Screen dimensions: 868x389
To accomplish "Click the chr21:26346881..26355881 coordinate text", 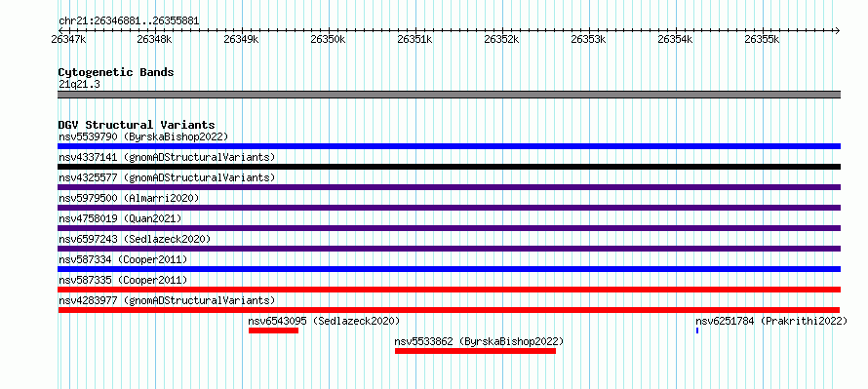I will tap(129, 21).
